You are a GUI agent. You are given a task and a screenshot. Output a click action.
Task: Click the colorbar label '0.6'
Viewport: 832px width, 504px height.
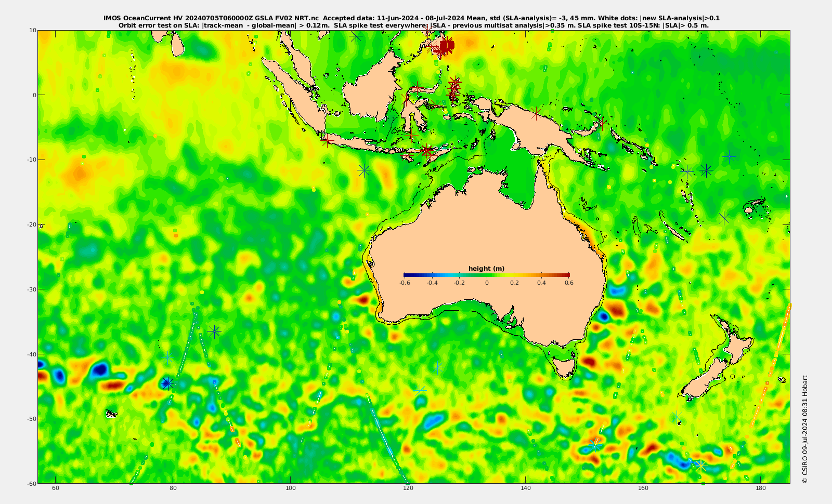(569, 283)
